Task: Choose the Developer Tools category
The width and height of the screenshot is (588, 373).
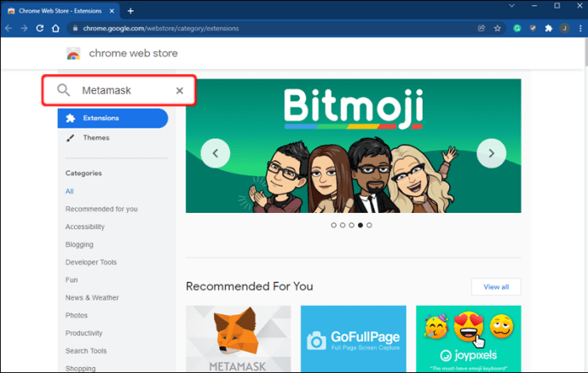Action: pyautogui.click(x=91, y=262)
